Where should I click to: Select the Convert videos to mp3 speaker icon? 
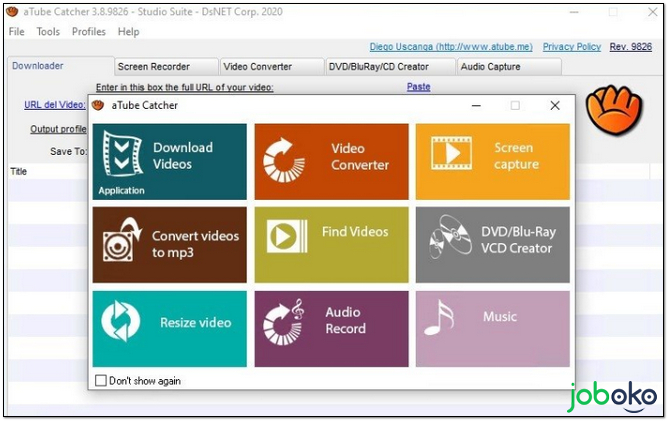point(122,240)
